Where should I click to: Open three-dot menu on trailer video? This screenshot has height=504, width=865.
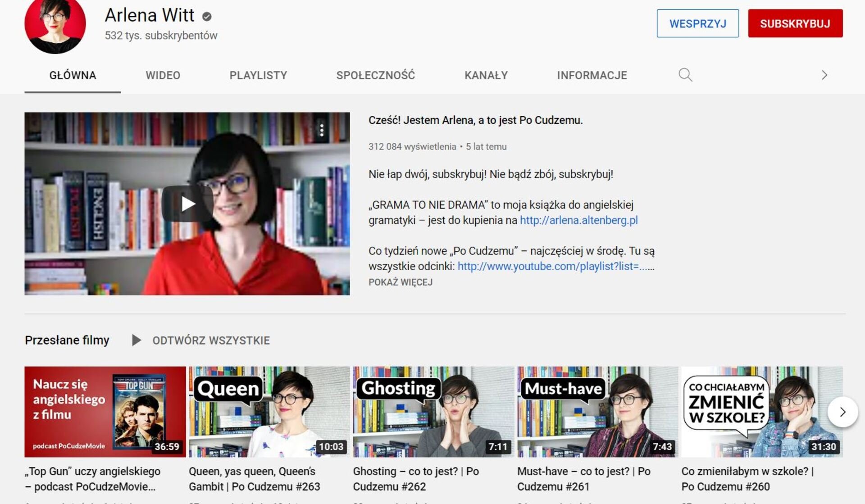pyautogui.click(x=322, y=130)
